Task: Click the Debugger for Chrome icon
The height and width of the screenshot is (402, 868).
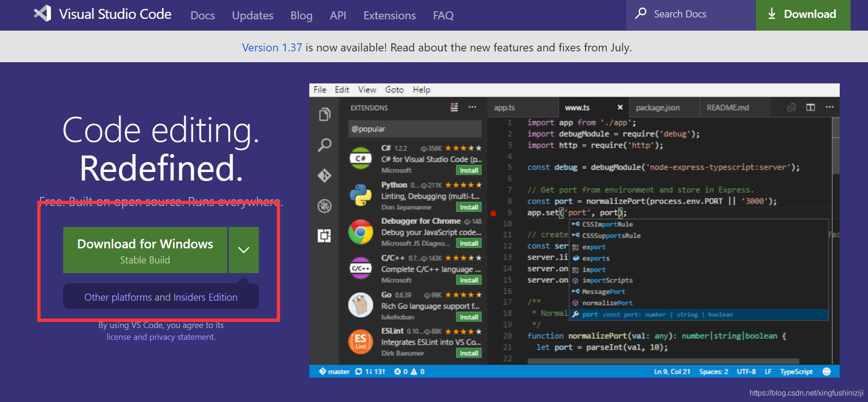Action: pos(361,232)
